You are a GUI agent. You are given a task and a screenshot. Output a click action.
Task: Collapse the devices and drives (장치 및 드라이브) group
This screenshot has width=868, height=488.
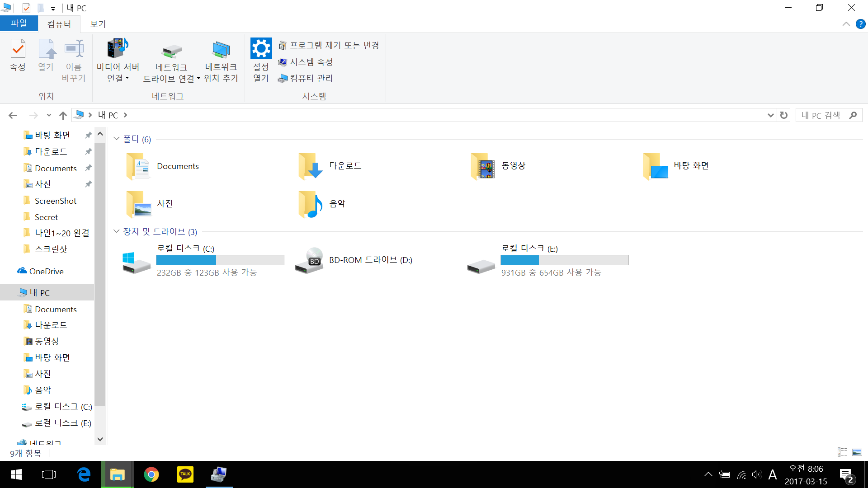[117, 231]
